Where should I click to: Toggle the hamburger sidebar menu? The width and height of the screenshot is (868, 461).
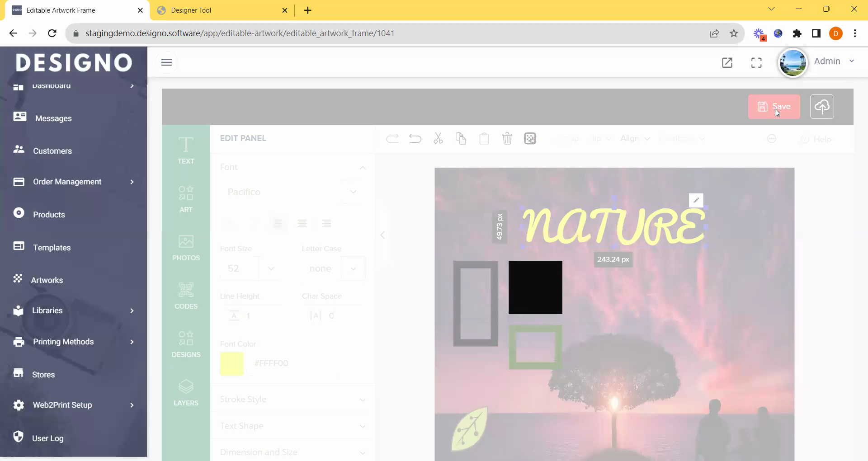pyautogui.click(x=166, y=62)
